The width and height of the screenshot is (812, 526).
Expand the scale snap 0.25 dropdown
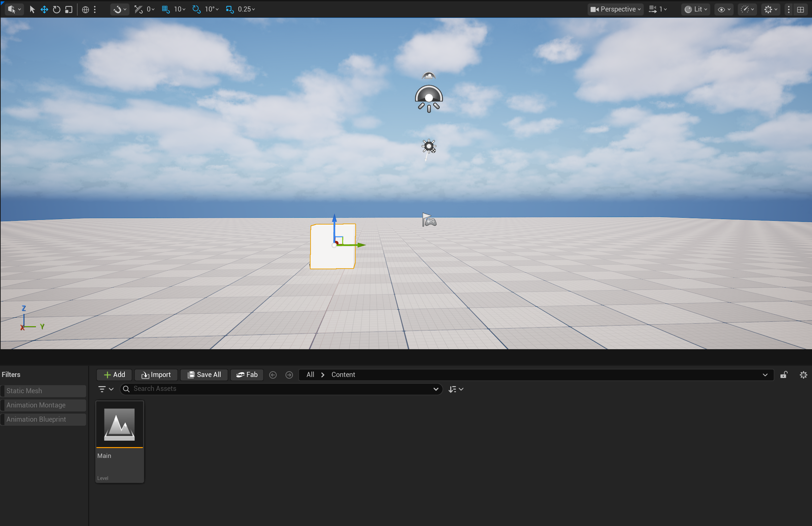point(246,9)
